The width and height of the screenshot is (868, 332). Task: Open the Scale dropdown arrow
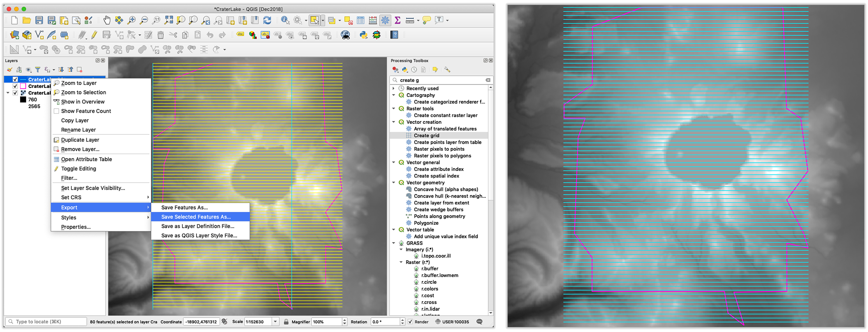coord(275,321)
